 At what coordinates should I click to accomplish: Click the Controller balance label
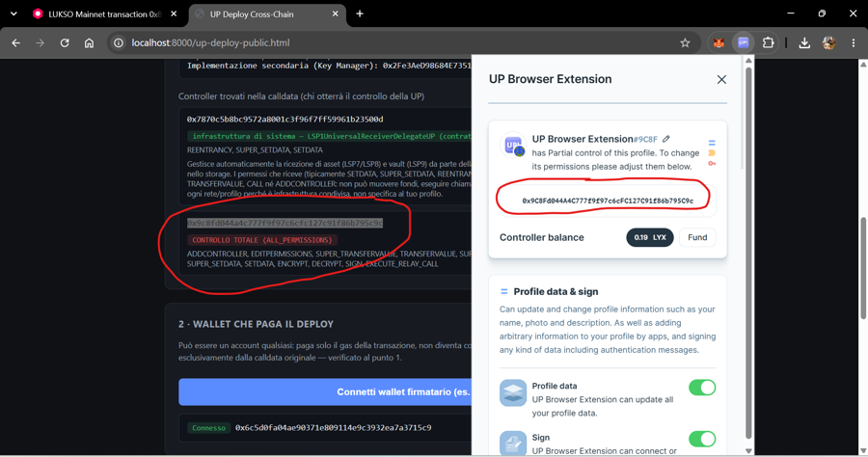point(541,237)
